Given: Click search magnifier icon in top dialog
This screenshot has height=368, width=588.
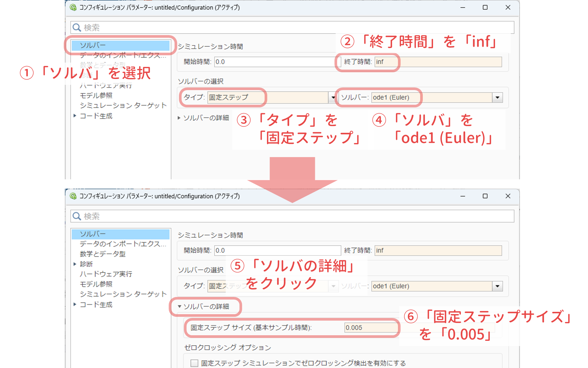Looking at the screenshot, I should pos(77,27).
